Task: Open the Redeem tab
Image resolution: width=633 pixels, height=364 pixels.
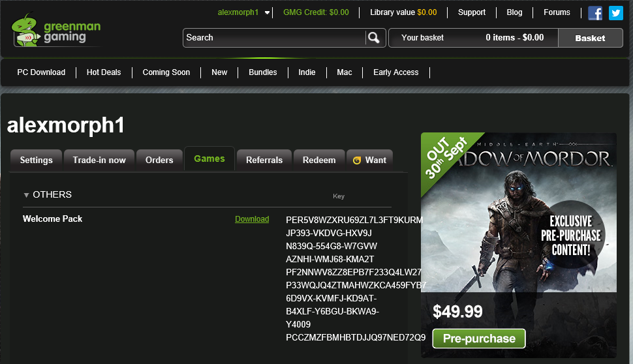Action: 319,160
